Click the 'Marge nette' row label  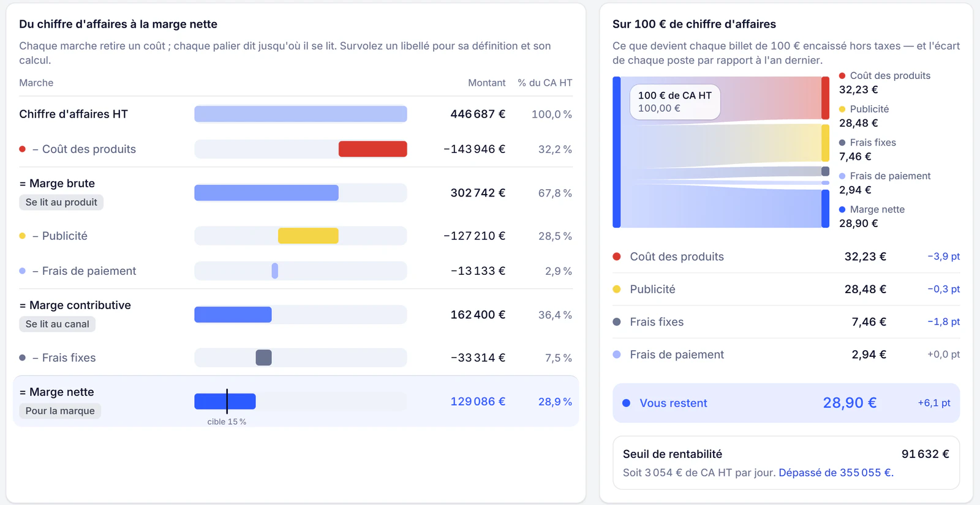coord(56,392)
